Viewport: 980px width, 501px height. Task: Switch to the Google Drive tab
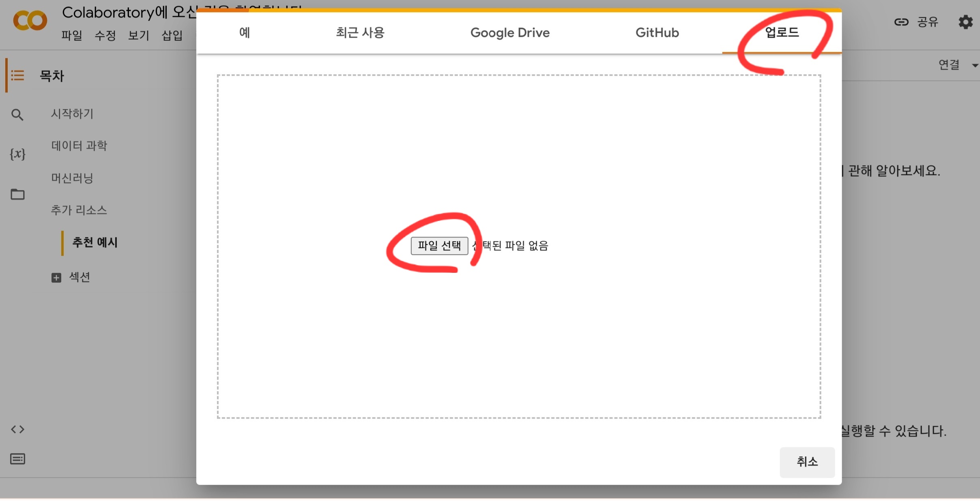tap(509, 32)
